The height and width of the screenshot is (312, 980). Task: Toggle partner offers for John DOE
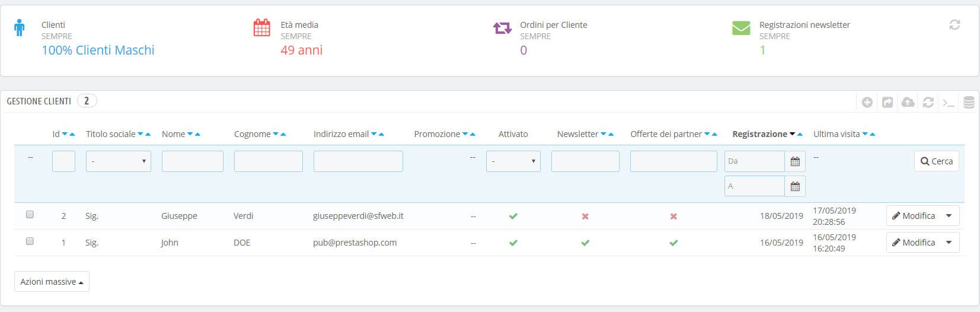point(673,243)
